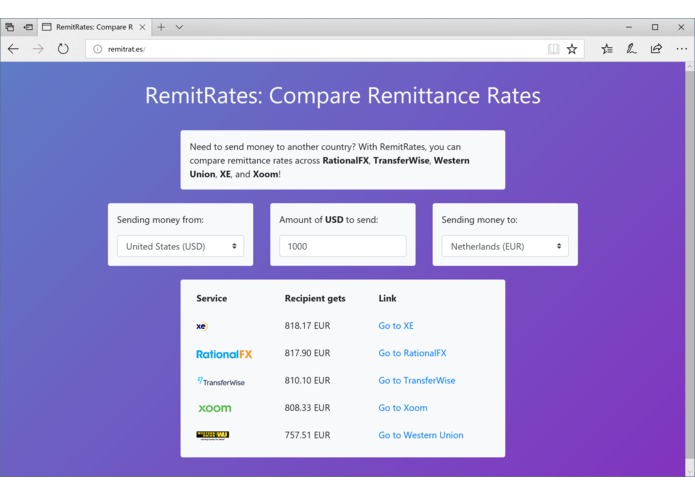
Task: Click the amount field showing 1000
Action: click(x=343, y=246)
